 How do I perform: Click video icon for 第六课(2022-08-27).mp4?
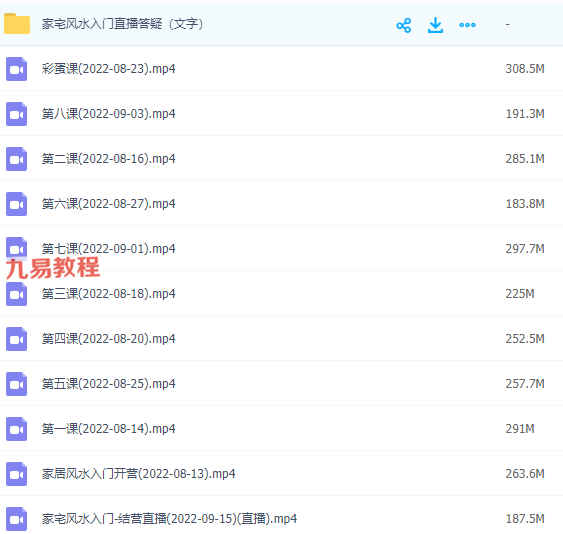[17, 204]
